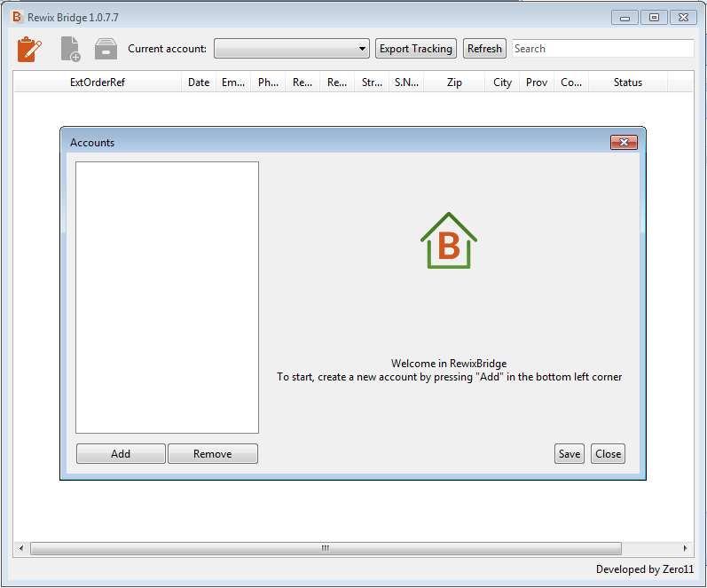Viewport: 707px width, 588px height.
Task: Click the new document plus icon
Action: (70, 49)
